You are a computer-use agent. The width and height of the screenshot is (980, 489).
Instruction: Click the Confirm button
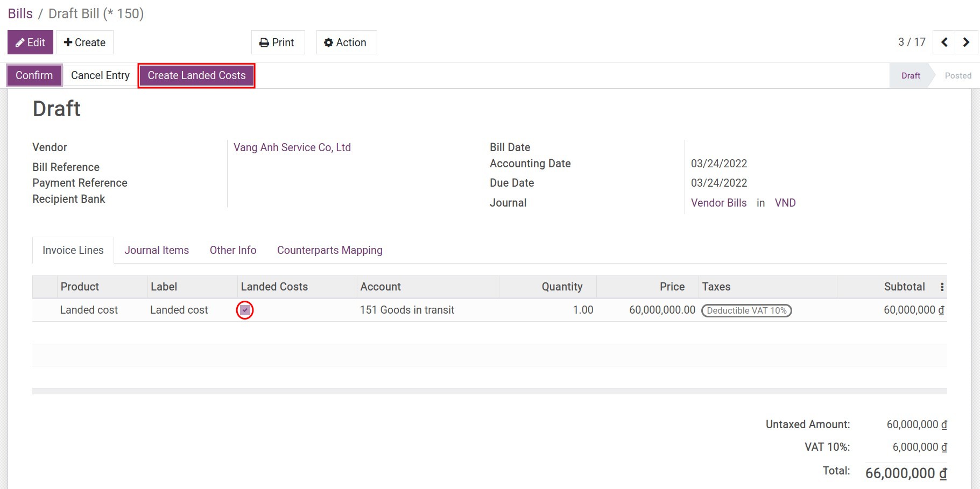[33, 75]
